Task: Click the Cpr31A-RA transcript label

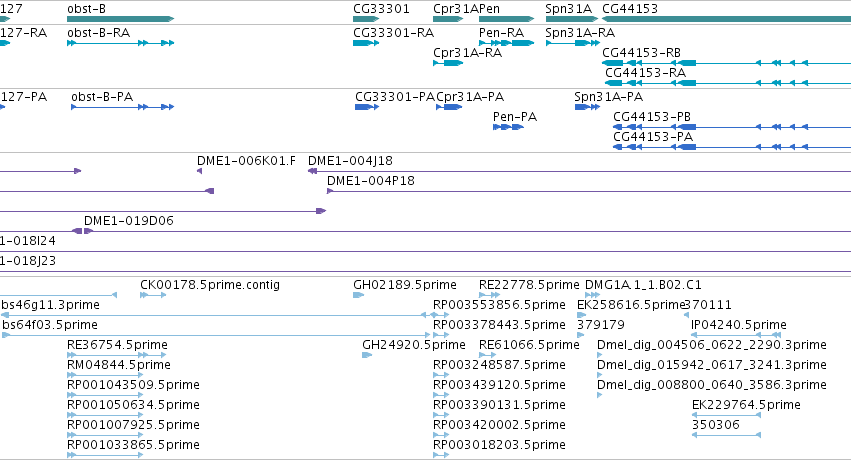Action: [x=467, y=53]
